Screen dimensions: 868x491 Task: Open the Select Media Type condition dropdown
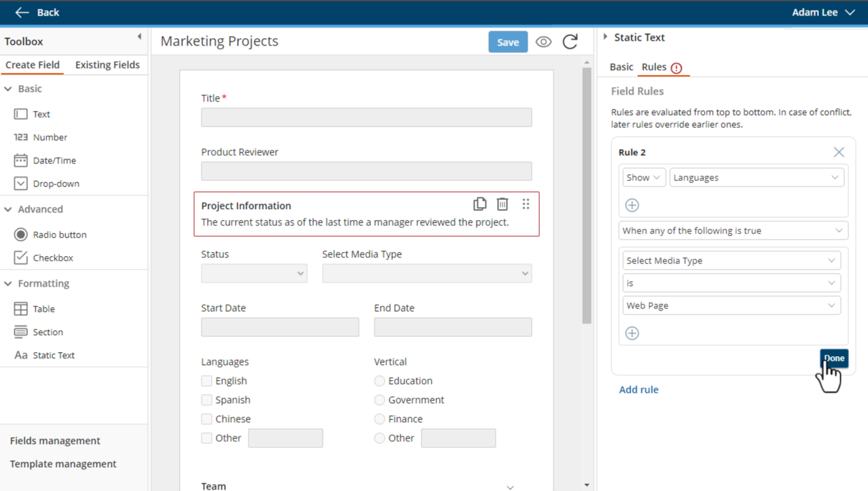(x=732, y=260)
